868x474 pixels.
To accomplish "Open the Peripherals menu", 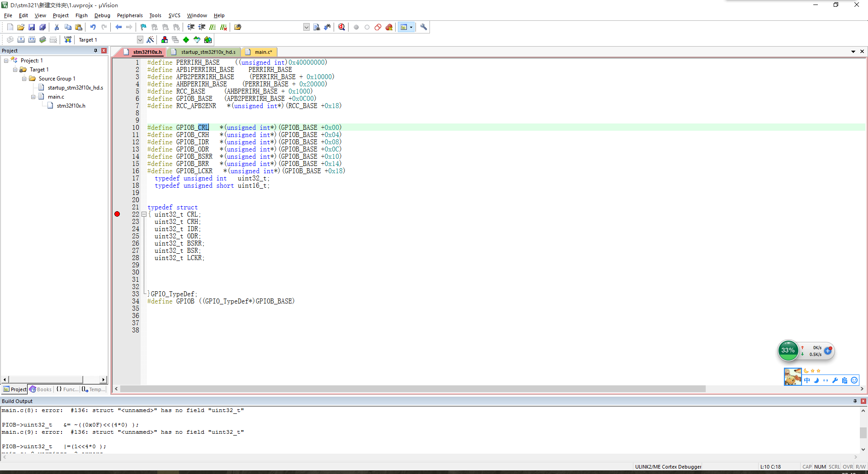I will pos(130,15).
